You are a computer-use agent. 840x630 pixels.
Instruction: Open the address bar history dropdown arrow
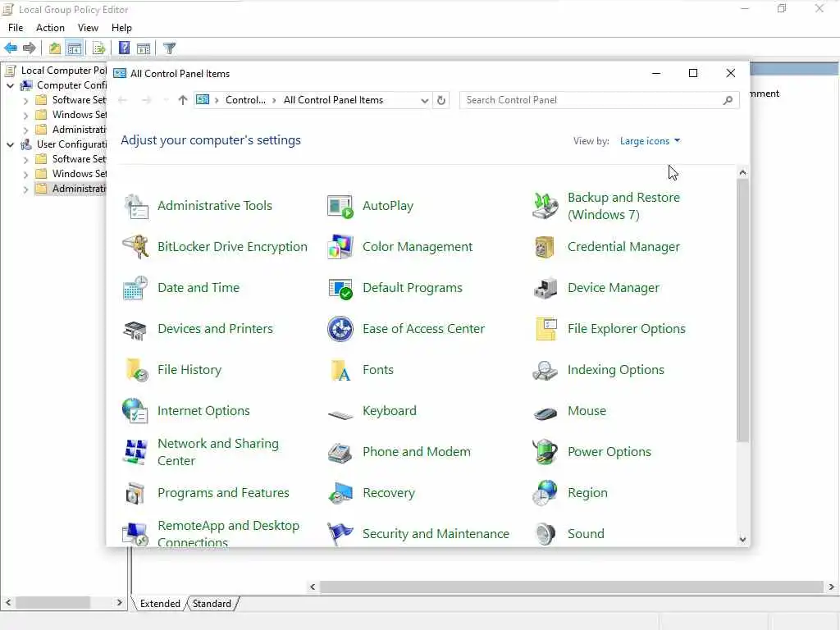tap(424, 100)
